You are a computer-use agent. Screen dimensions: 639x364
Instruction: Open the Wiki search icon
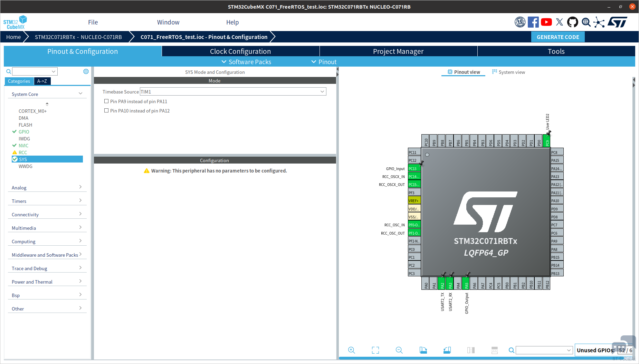586,22
